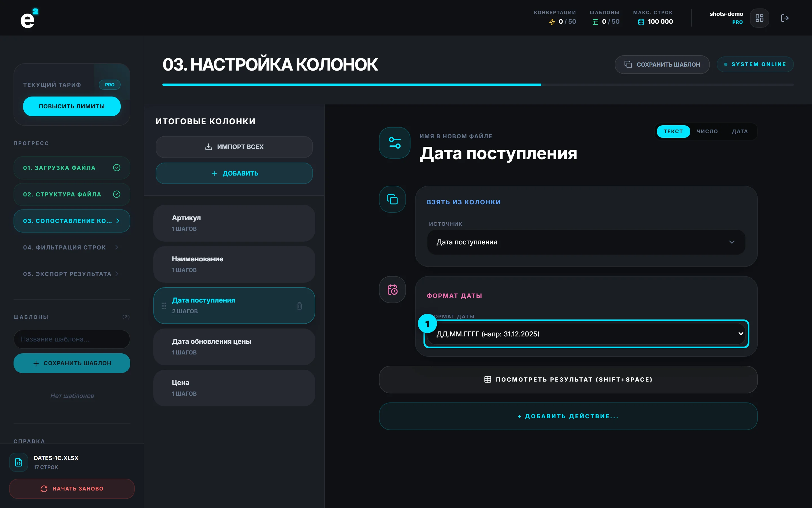Click Сохранить шаблон in the page header
The height and width of the screenshot is (508, 812).
[x=662, y=65]
